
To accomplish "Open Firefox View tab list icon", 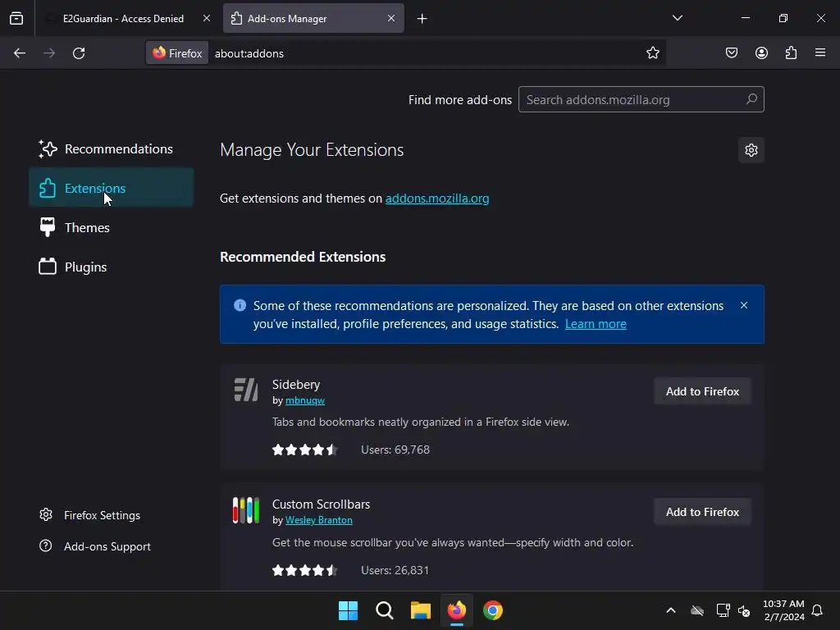I will pyautogui.click(x=16, y=18).
